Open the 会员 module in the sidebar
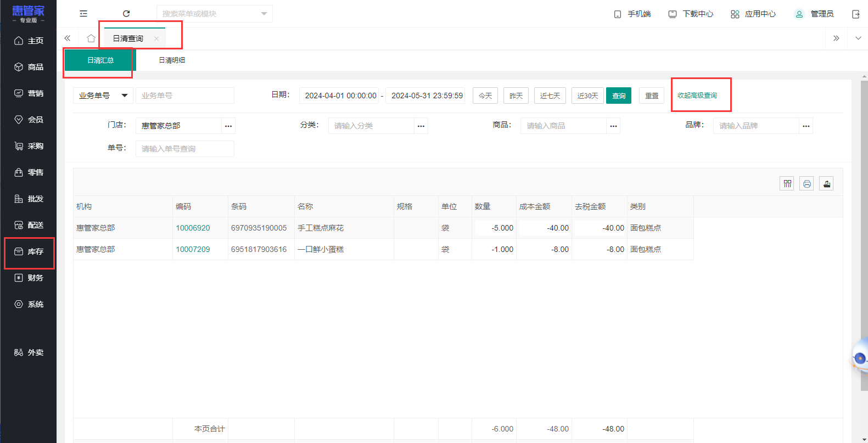 (29, 120)
